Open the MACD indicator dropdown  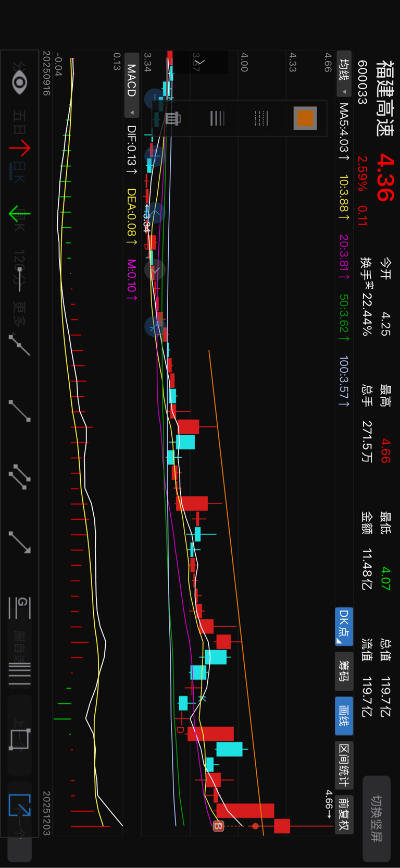click(132, 84)
